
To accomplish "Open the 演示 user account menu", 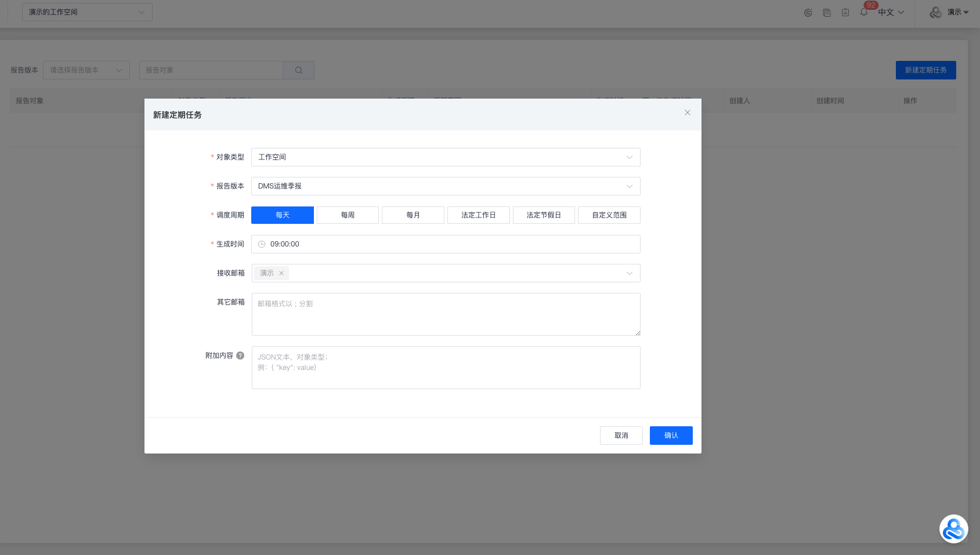I will coord(950,12).
